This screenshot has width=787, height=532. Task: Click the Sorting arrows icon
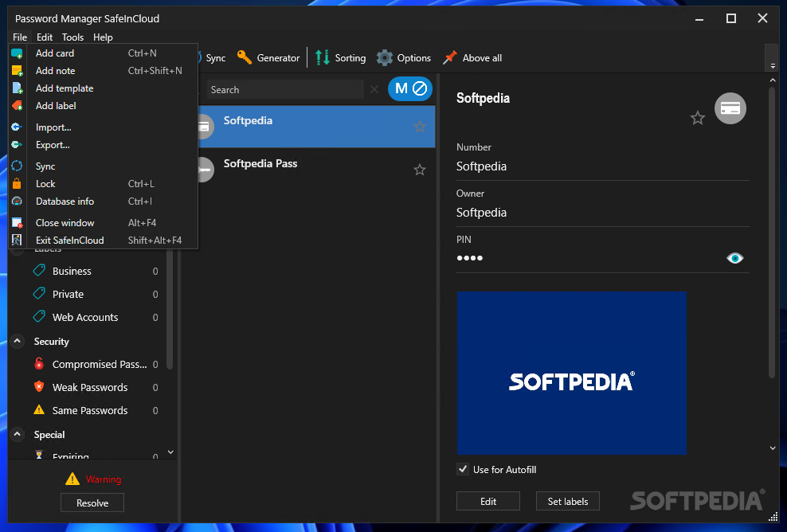[323, 57]
